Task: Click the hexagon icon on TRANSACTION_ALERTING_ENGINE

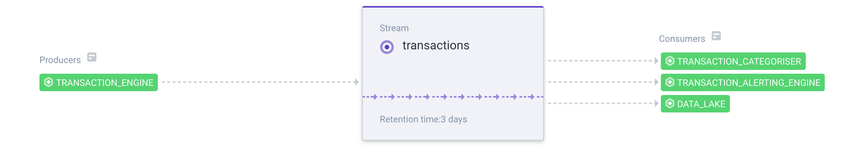Action: point(670,82)
